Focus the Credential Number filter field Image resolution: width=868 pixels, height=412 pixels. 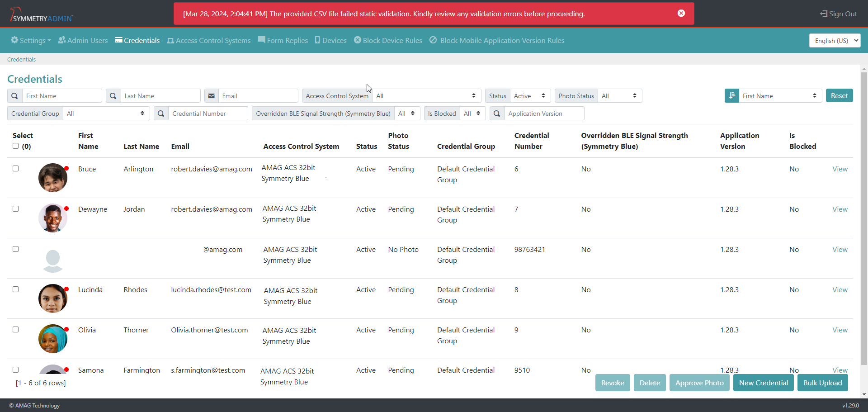click(208, 114)
